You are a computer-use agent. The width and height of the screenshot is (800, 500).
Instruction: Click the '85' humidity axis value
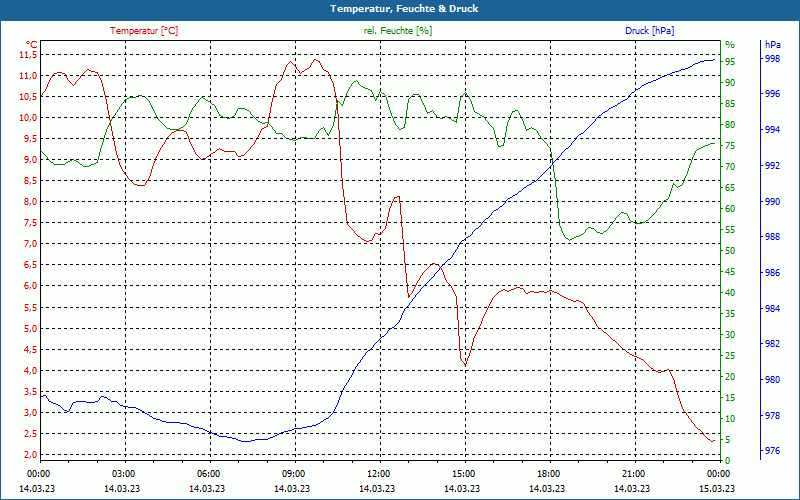730,104
